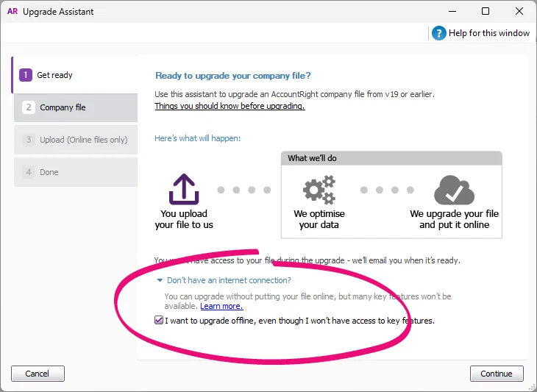
Task: Close the Upgrade Assistant window
Action: pos(519,11)
